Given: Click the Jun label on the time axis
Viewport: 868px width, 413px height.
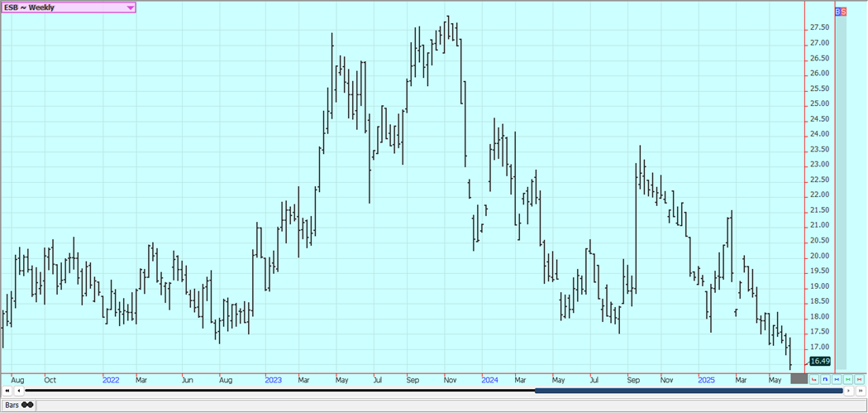Looking at the screenshot, I should 187,380.
